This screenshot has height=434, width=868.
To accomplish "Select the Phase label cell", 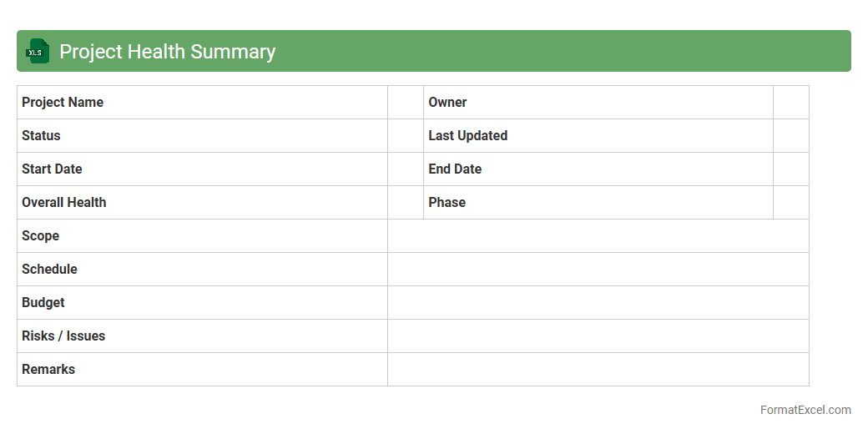I will (x=598, y=203).
